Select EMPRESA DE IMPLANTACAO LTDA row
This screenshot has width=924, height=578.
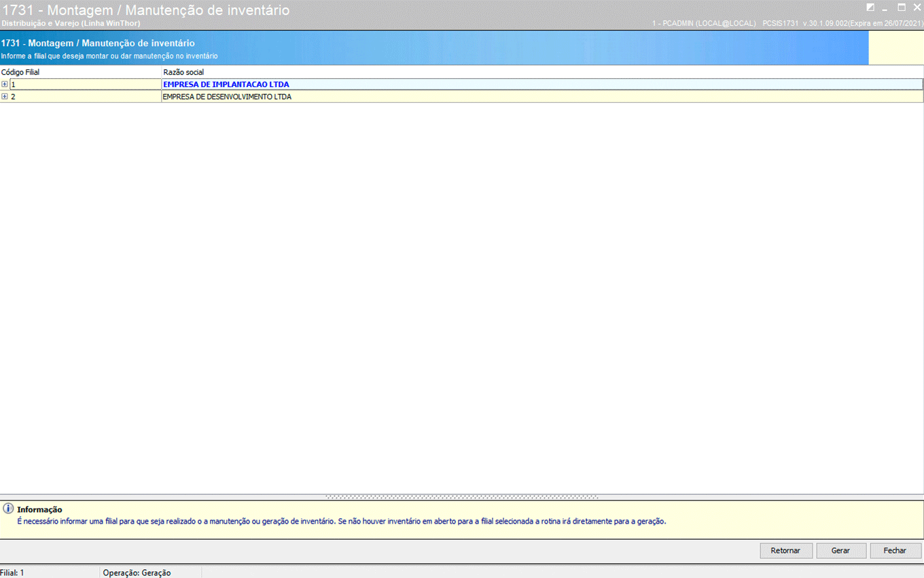226,84
